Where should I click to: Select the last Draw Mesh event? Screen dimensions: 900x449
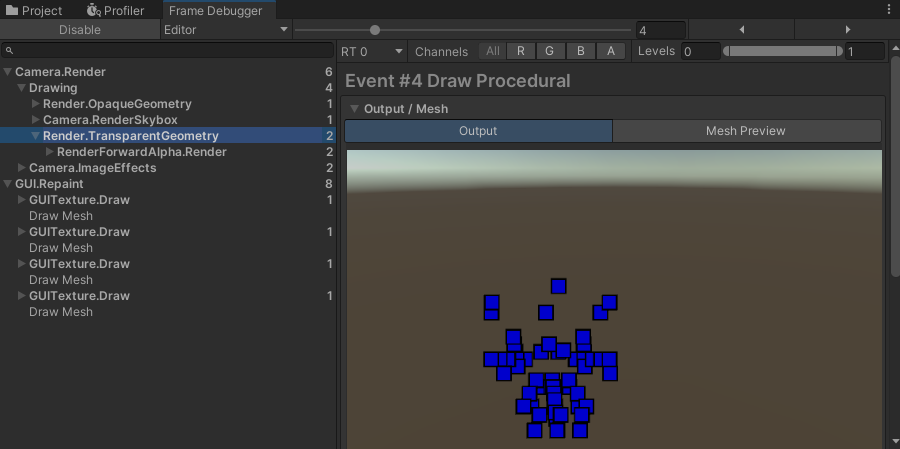(x=168, y=312)
